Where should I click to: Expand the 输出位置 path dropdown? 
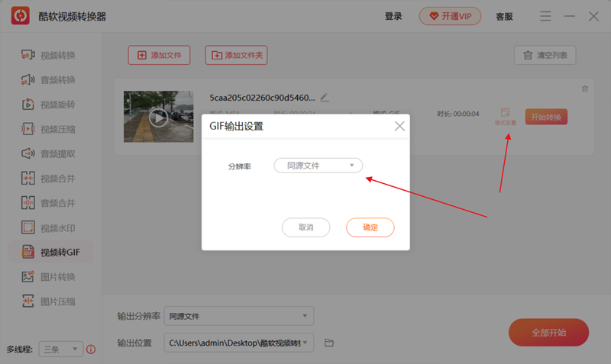point(239,343)
